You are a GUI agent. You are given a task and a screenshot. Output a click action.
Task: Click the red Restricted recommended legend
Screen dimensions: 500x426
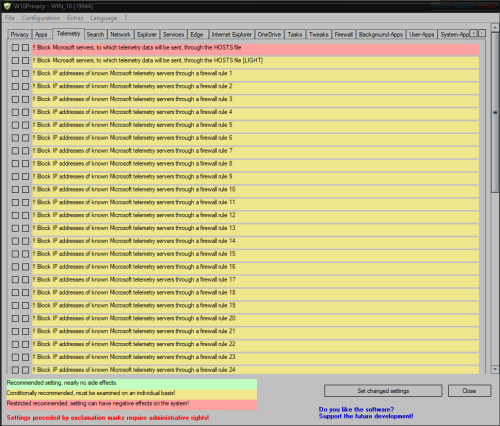[132, 404]
